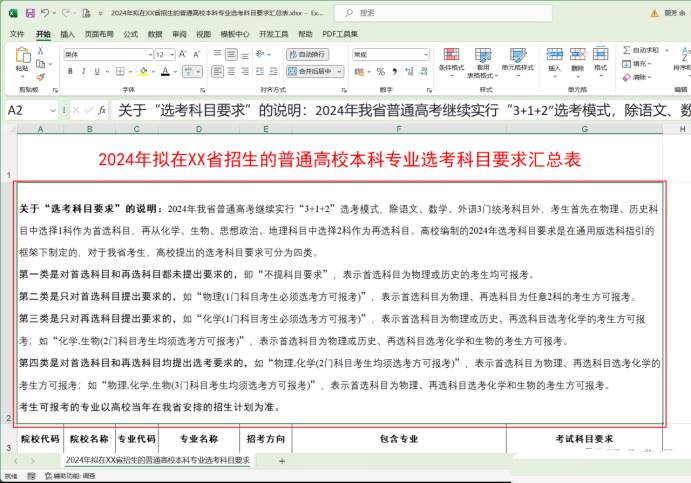Open the Name Box A2 dropdown
The width and height of the screenshot is (691, 483).
53,110
